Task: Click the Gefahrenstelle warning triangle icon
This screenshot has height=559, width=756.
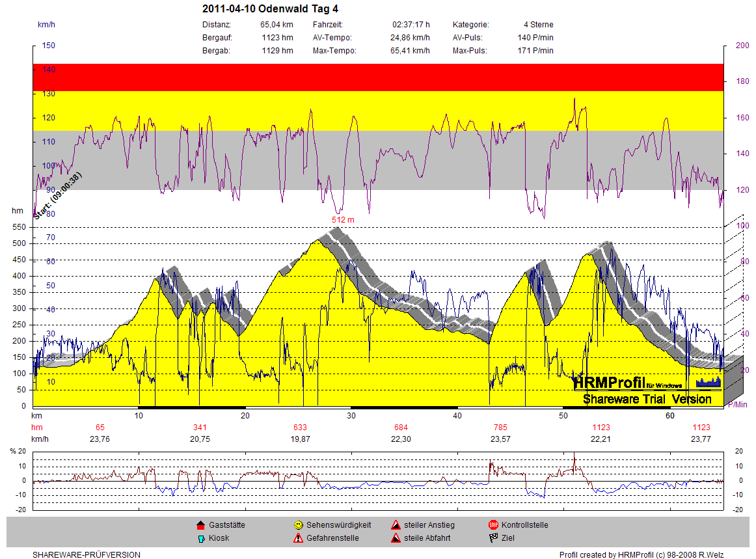Action: click(298, 538)
